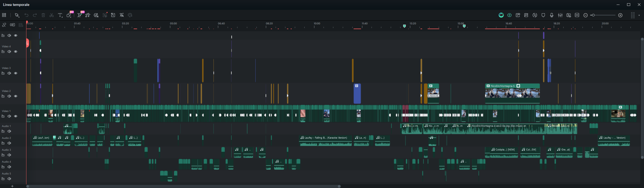Image resolution: width=644 pixels, height=188 pixels.
Task: Open the AI translation icon
Action: (x=122, y=15)
